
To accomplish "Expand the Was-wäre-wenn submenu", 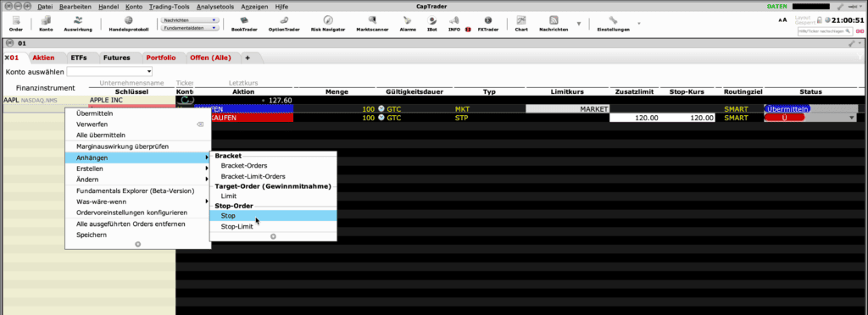I will click(x=138, y=202).
